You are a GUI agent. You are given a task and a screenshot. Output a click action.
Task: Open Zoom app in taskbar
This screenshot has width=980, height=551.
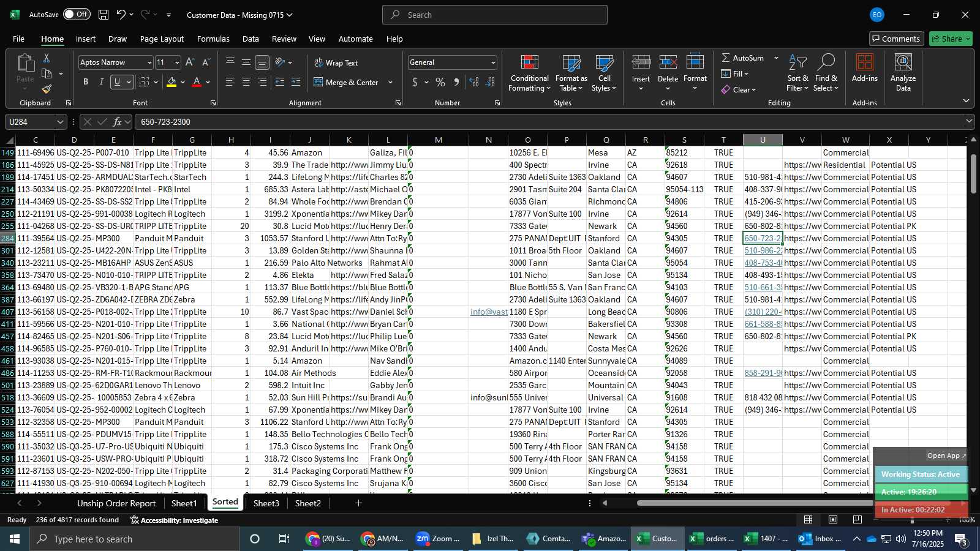point(438,539)
